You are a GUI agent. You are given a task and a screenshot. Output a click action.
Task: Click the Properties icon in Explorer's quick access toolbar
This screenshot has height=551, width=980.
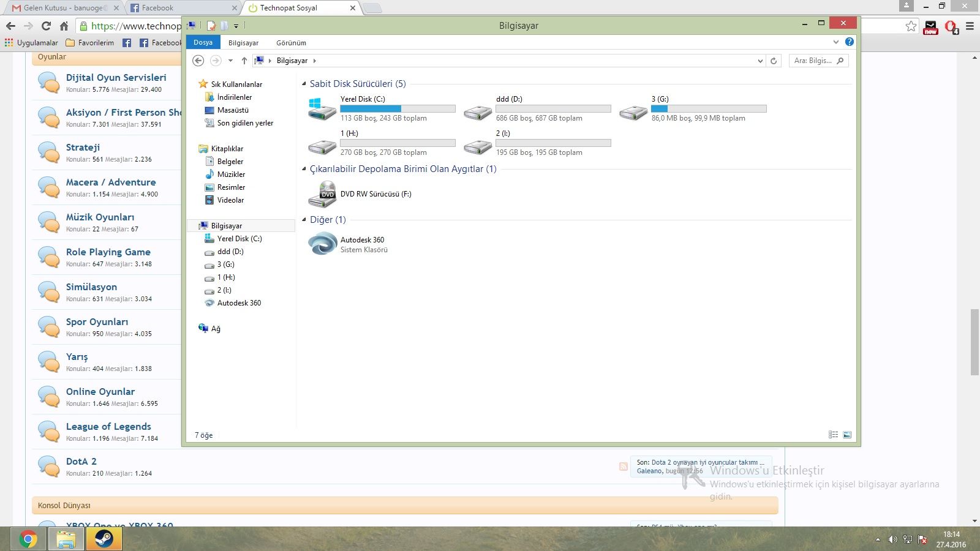coord(211,26)
